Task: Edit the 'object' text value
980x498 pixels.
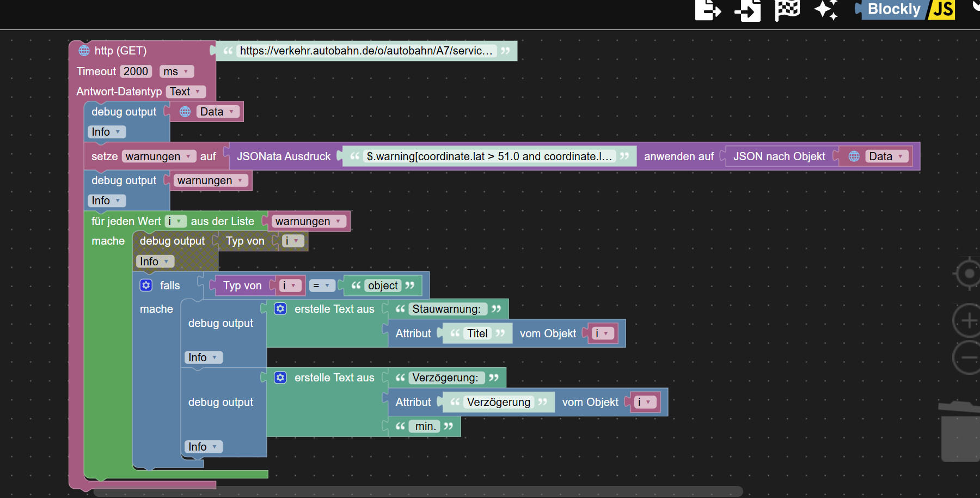Action: (383, 286)
